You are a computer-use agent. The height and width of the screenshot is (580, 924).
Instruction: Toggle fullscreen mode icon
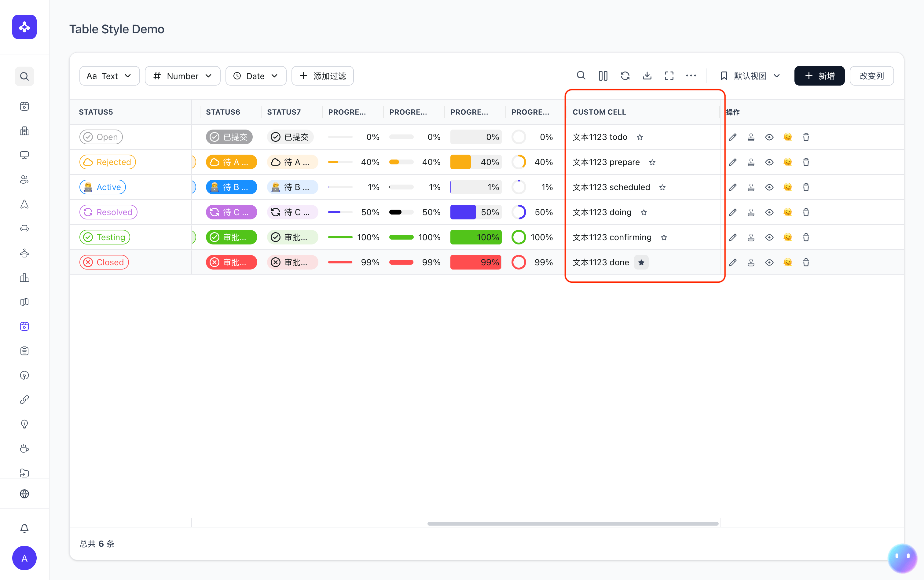(669, 75)
